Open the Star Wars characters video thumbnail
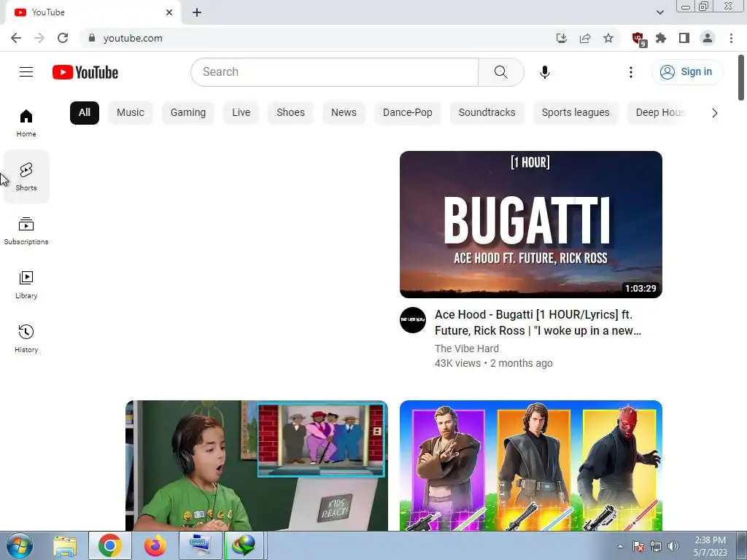The height and width of the screenshot is (560, 747). pyautogui.click(x=531, y=465)
